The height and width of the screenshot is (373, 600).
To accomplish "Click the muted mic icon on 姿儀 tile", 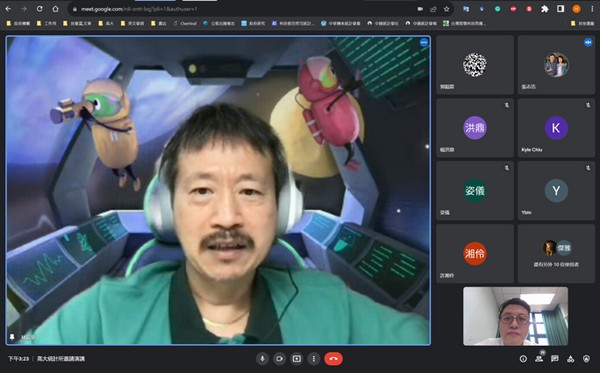I will (507, 168).
